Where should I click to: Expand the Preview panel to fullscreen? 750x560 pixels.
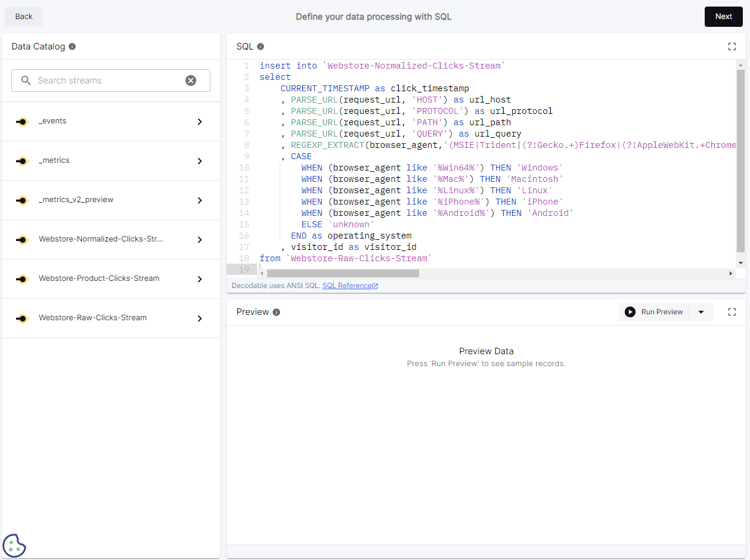732,312
